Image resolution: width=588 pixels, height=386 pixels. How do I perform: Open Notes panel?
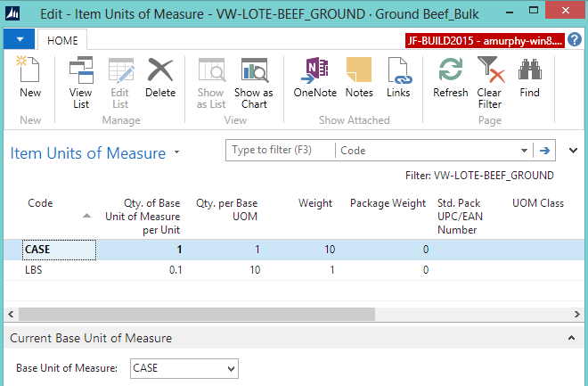click(x=359, y=77)
